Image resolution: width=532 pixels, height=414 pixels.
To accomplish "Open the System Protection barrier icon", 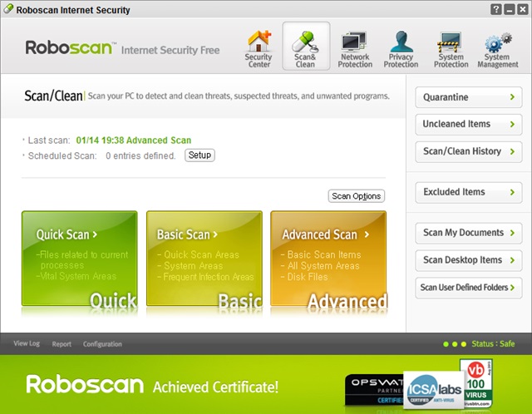I will click(x=451, y=49).
